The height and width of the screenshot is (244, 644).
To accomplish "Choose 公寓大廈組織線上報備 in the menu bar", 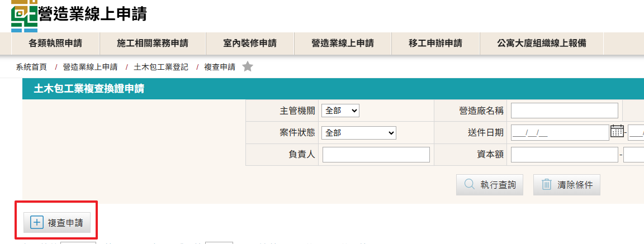I will [x=541, y=44].
